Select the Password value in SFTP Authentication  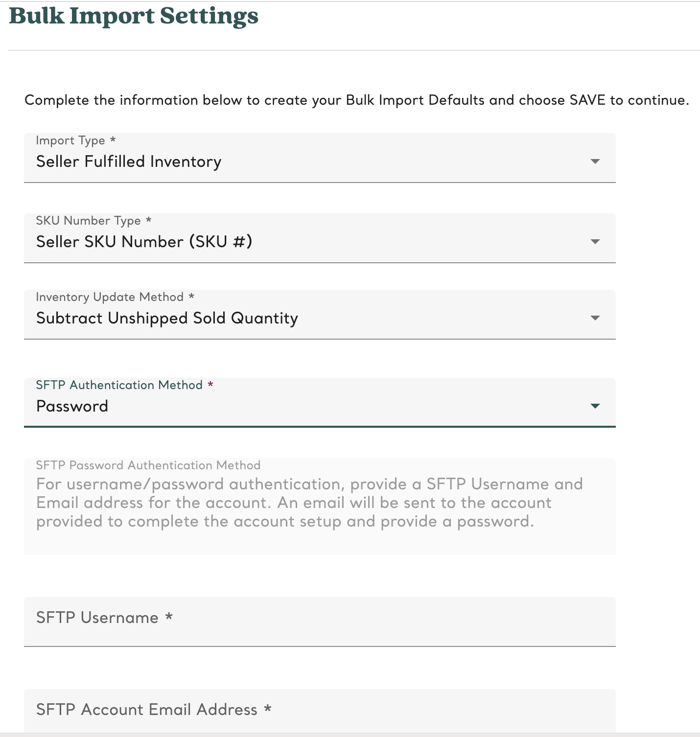tap(72, 406)
